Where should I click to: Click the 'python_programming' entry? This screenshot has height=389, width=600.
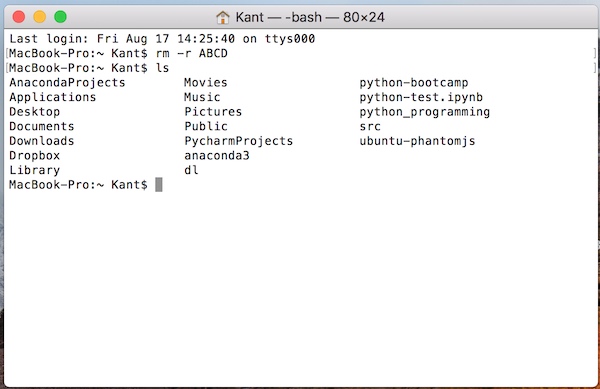(x=425, y=112)
